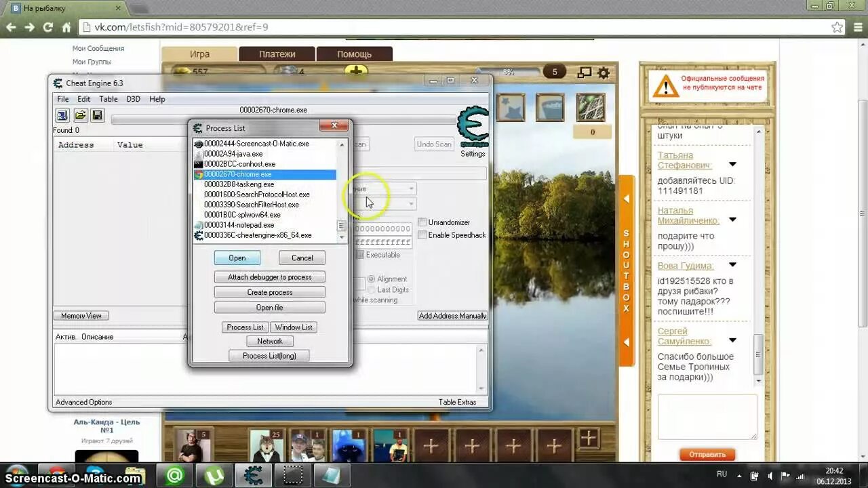The height and width of the screenshot is (488, 868).
Task: Select 00002A94-java.exe in the process list
Action: 265,154
